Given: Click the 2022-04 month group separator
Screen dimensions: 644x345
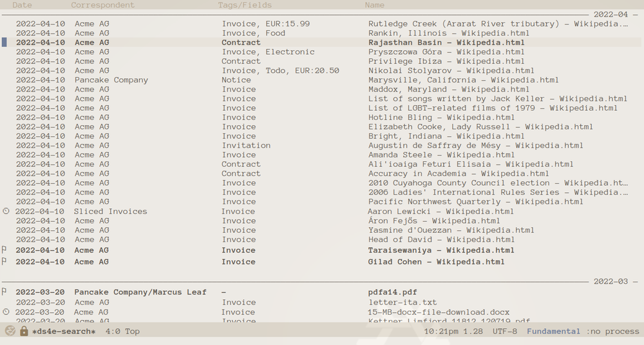Looking at the screenshot, I should pos(610,14).
